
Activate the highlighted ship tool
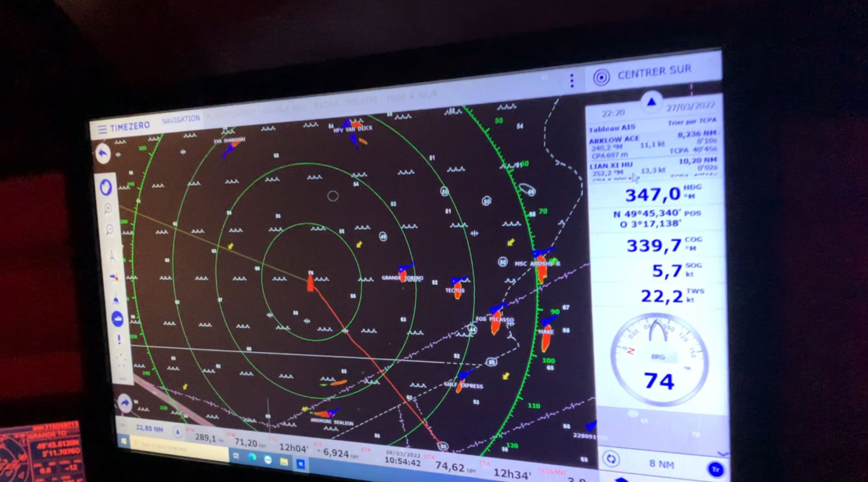pyautogui.click(x=118, y=319)
